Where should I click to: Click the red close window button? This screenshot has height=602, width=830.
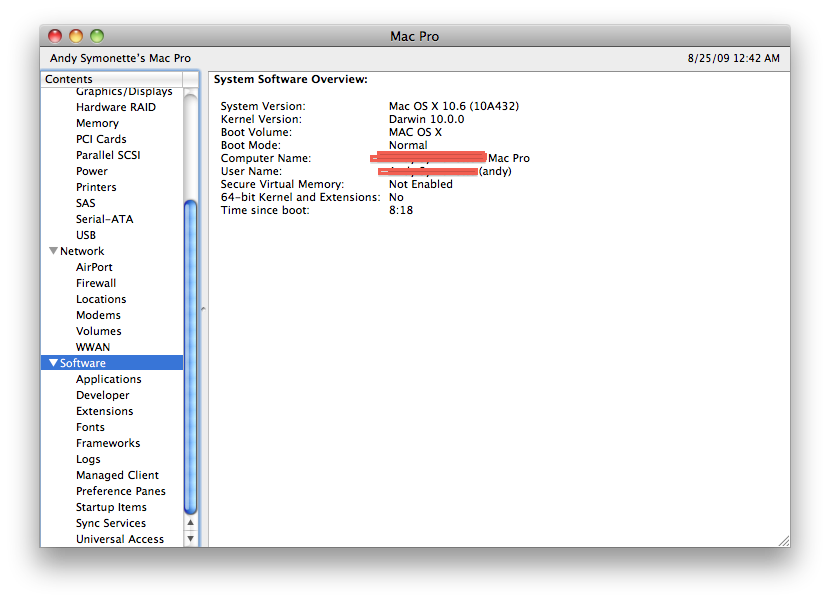pyautogui.click(x=55, y=36)
